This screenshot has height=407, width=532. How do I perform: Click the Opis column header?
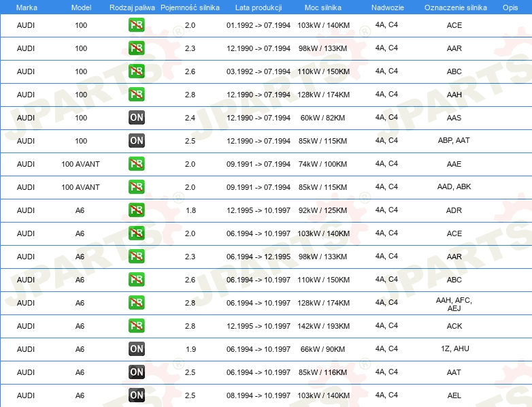pyautogui.click(x=510, y=7)
